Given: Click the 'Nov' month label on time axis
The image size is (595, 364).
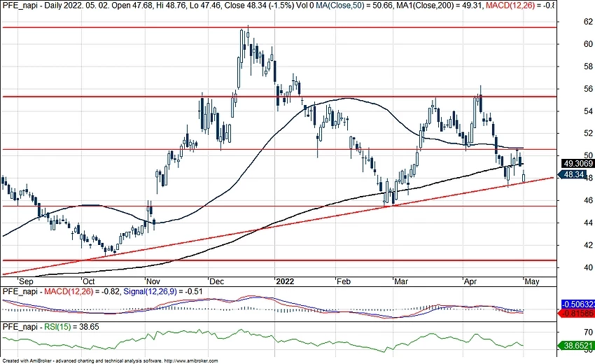Looking at the screenshot, I should point(153,281).
